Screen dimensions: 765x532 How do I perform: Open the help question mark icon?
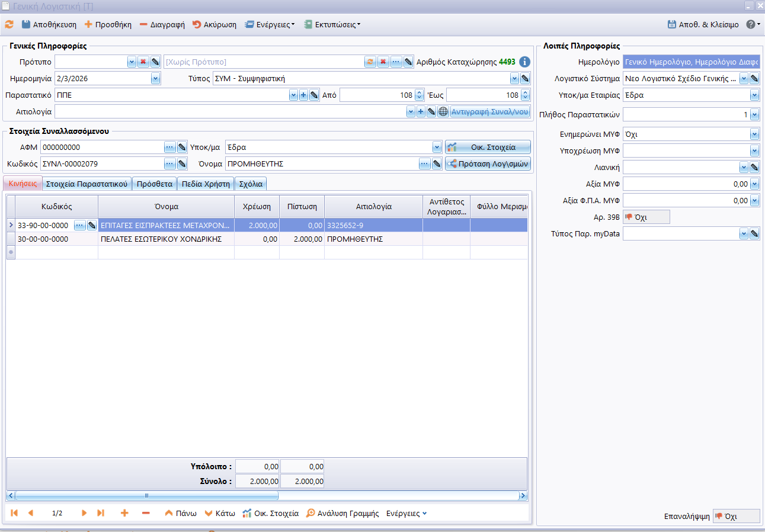coord(750,25)
